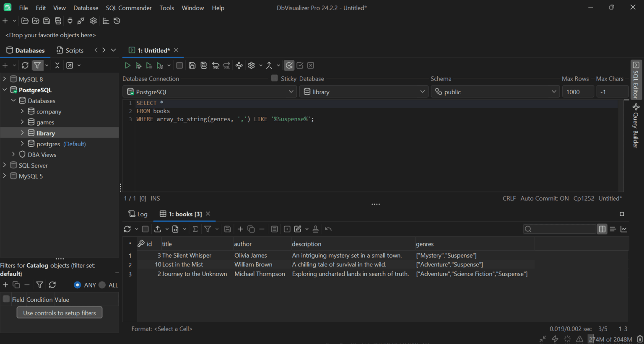
Task: Check the Field Condition Value box
Action: tap(6, 299)
